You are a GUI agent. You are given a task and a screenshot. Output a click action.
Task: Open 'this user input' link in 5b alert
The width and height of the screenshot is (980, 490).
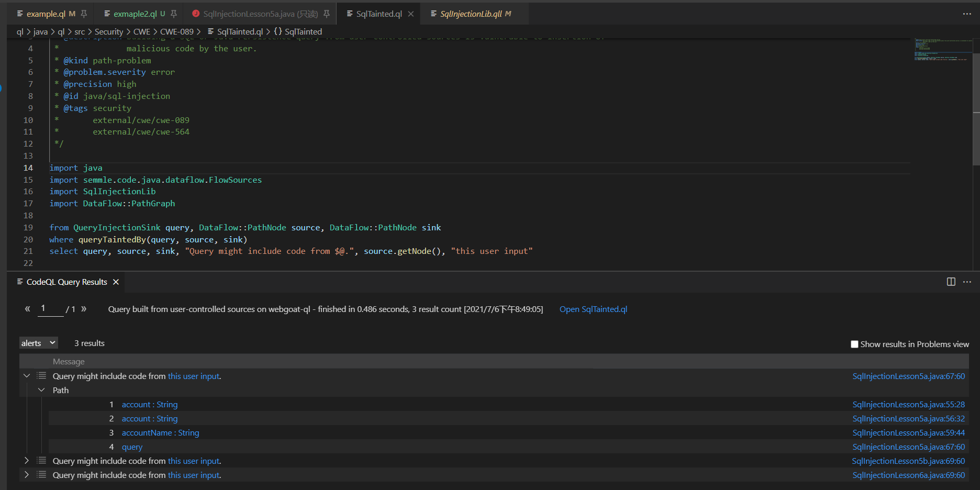click(194, 461)
